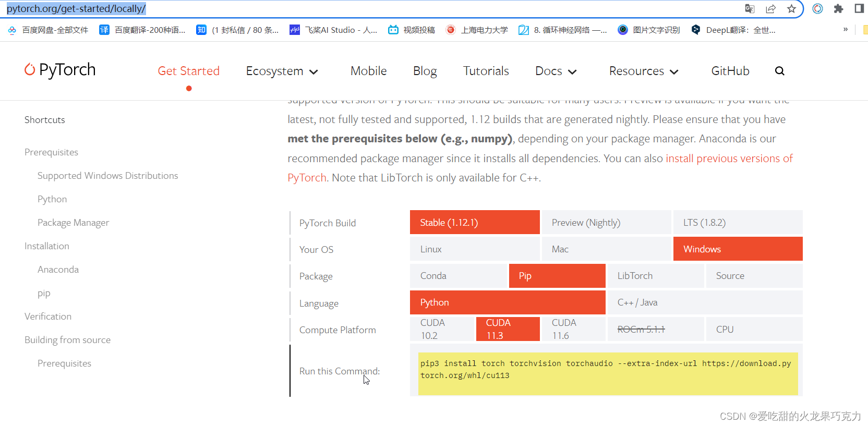Choose Python as the language
Viewport: 868px width, 426px height.
coord(508,302)
